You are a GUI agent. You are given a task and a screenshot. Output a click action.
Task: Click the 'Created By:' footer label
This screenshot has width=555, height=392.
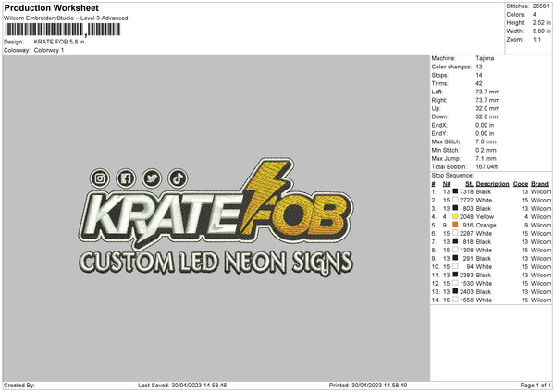pyautogui.click(x=19, y=386)
